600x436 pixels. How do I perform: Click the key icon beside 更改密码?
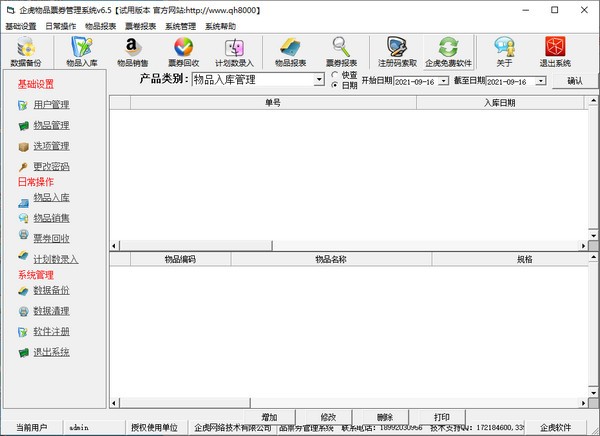[x=23, y=167]
